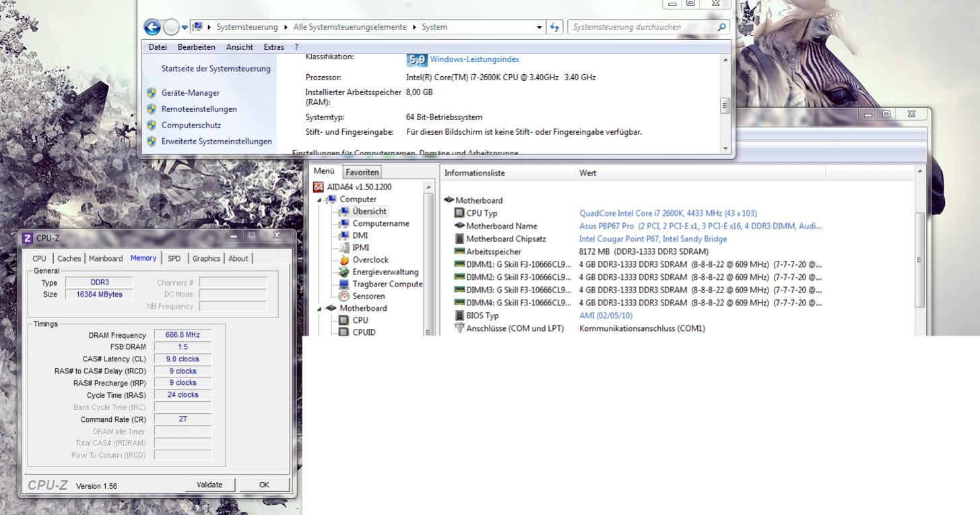
Task: Open the QuadCore Intel Core i7 2600K link
Action: coord(668,213)
